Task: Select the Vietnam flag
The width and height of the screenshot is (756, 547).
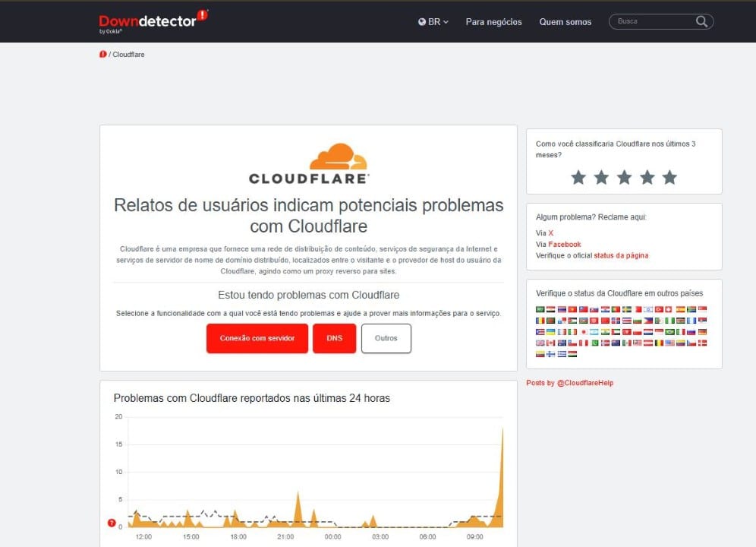Action: (x=572, y=309)
